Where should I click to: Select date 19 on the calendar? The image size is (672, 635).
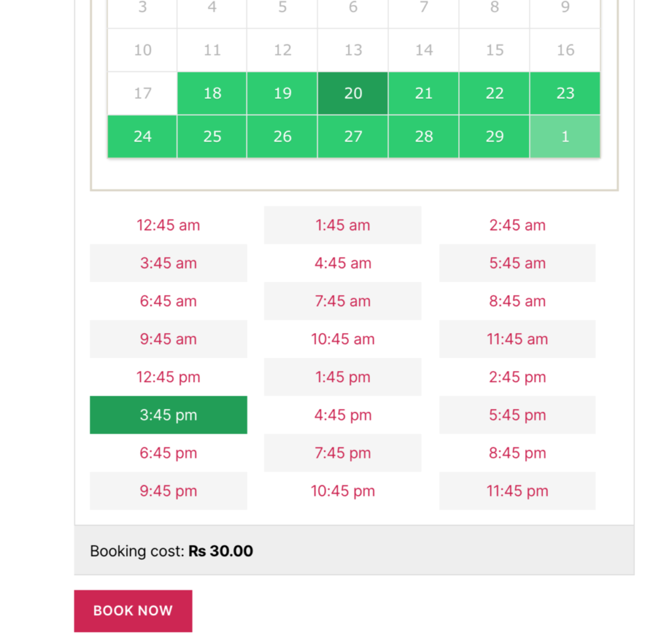[282, 93]
